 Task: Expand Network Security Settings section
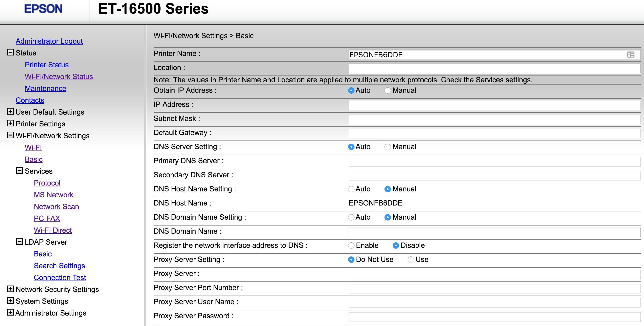point(10,289)
